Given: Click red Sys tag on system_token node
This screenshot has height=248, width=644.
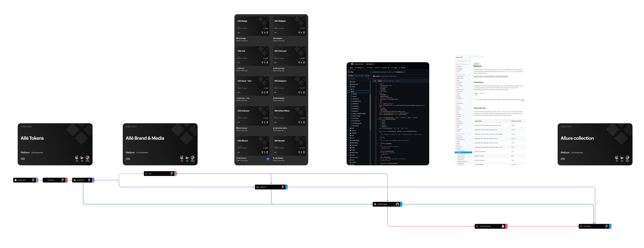Looking at the screenshot, I should click(67, 180).
